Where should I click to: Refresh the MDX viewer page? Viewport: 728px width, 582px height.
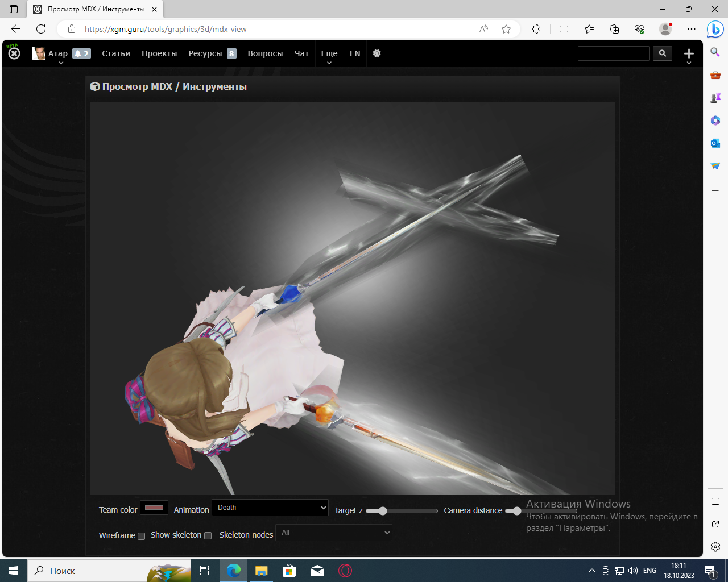click(x=41, y=29)
